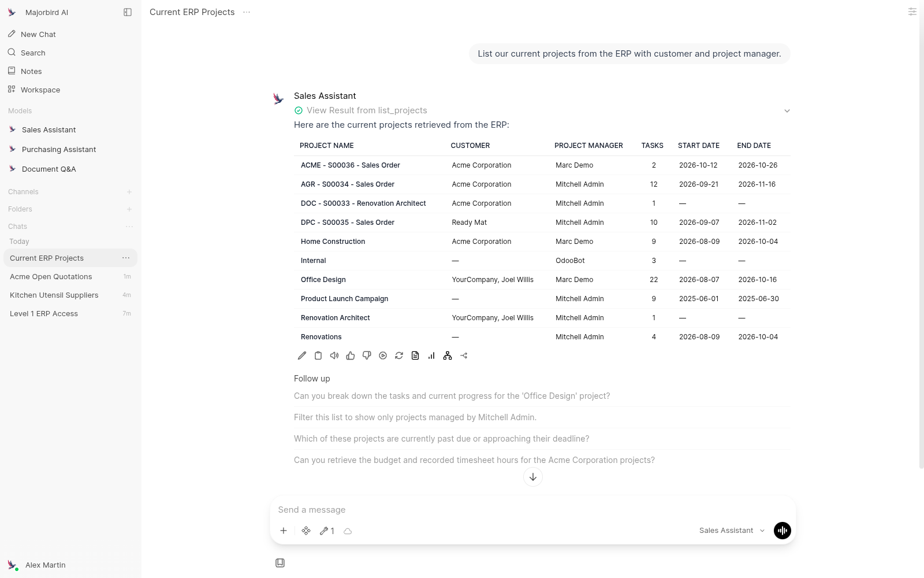Open chat controls settings icon
The height and width of the screenshot is (578, 924).
(x=912, y=12)
